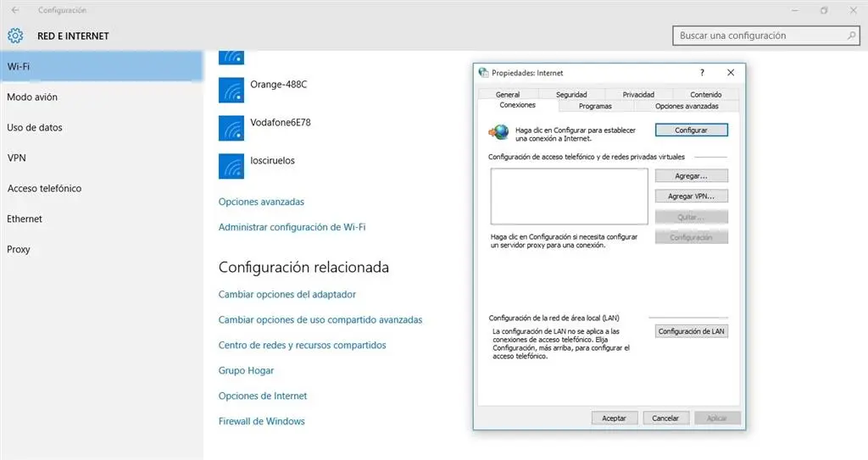The image size is (868, 460).
Task: Click the Internet Properties dialog title icon
Action: tap(483, 73)
